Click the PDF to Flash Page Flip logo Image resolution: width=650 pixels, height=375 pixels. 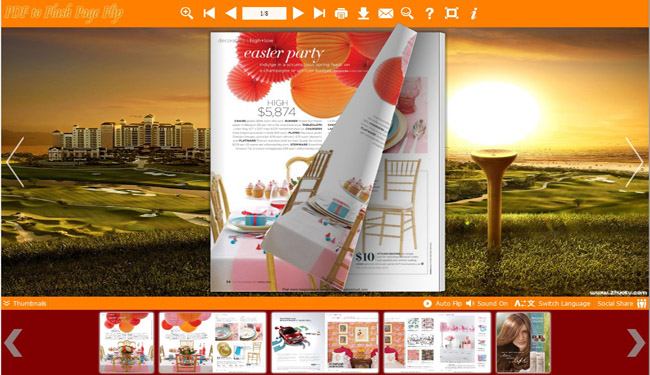[x=64, y=13]
